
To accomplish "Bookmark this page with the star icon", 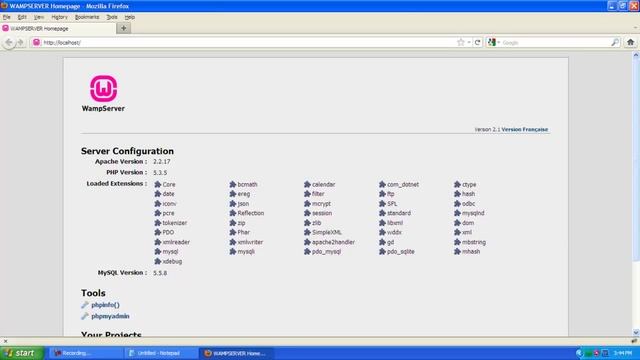I will 461,42.
